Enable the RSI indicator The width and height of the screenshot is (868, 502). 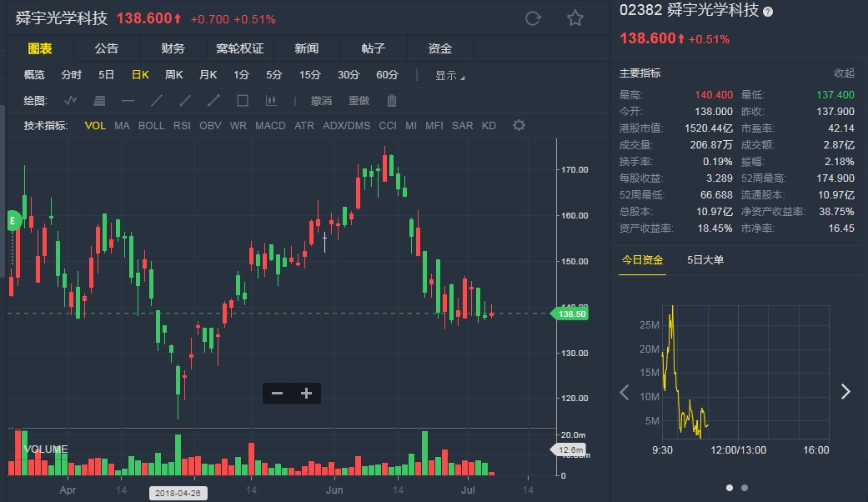click(182, 126)
